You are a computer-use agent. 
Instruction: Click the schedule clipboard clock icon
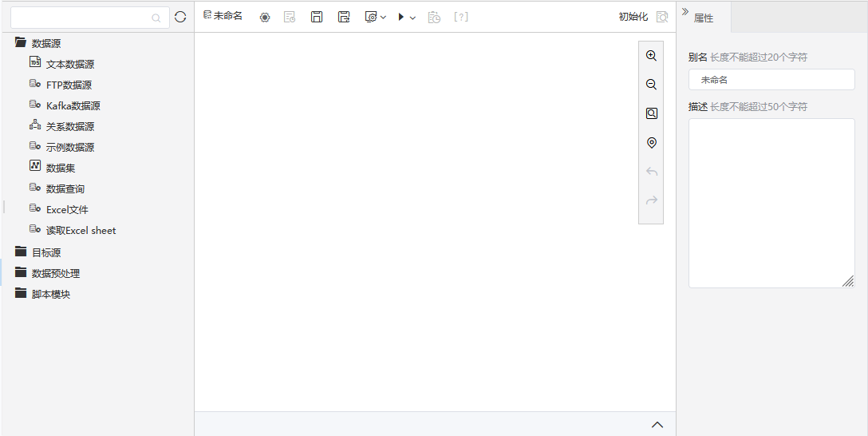pyautogui.click(x=435, y=18)
